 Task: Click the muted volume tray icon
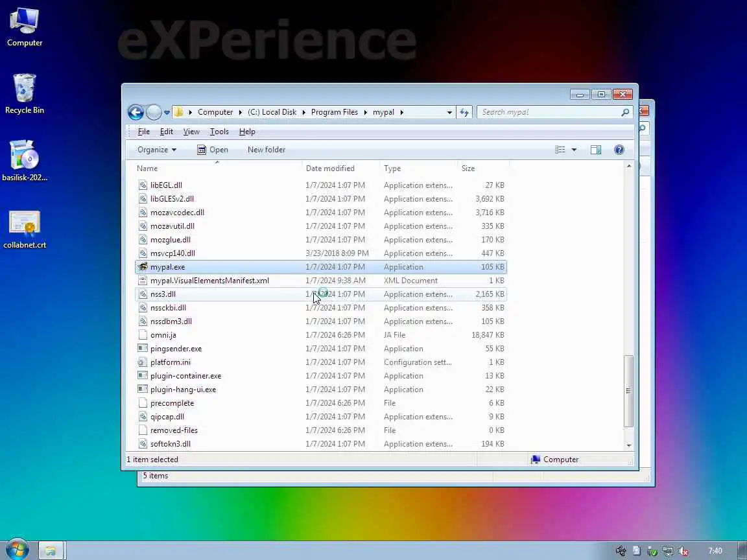coord(683,552)
